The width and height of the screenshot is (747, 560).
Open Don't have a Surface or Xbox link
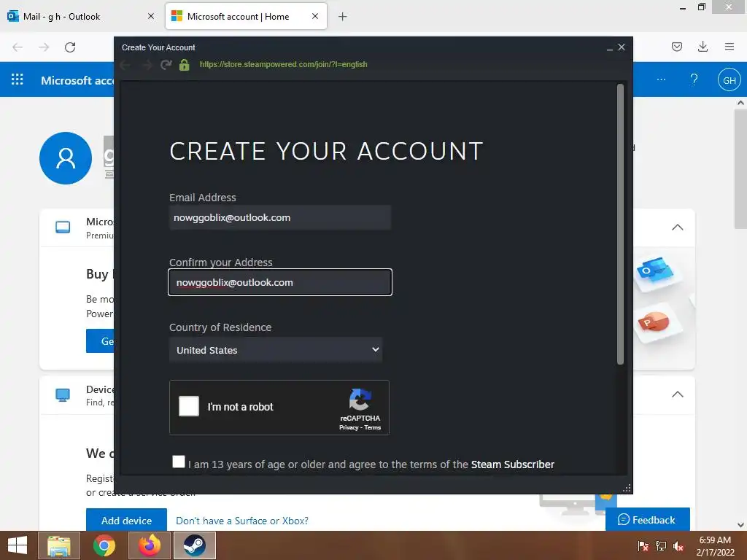click(242, 521)
